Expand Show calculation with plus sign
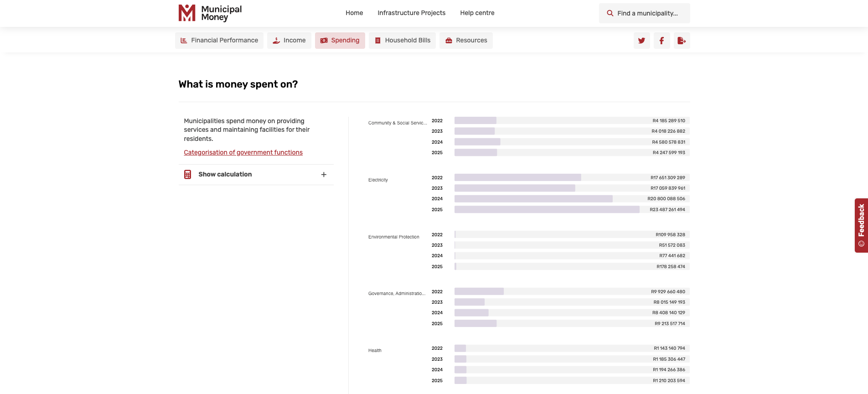This screenshot has height=394, width=868. tap(324, 175)
